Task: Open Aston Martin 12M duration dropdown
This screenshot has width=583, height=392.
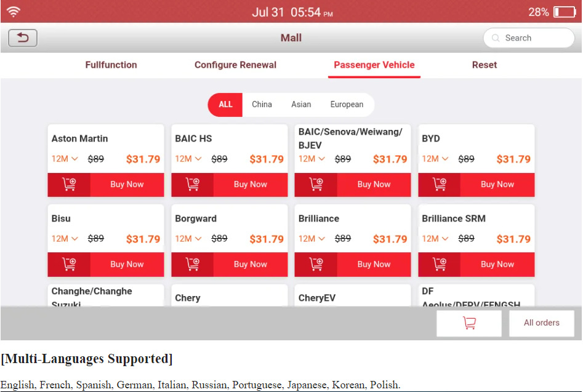Action: coord(65,159)
